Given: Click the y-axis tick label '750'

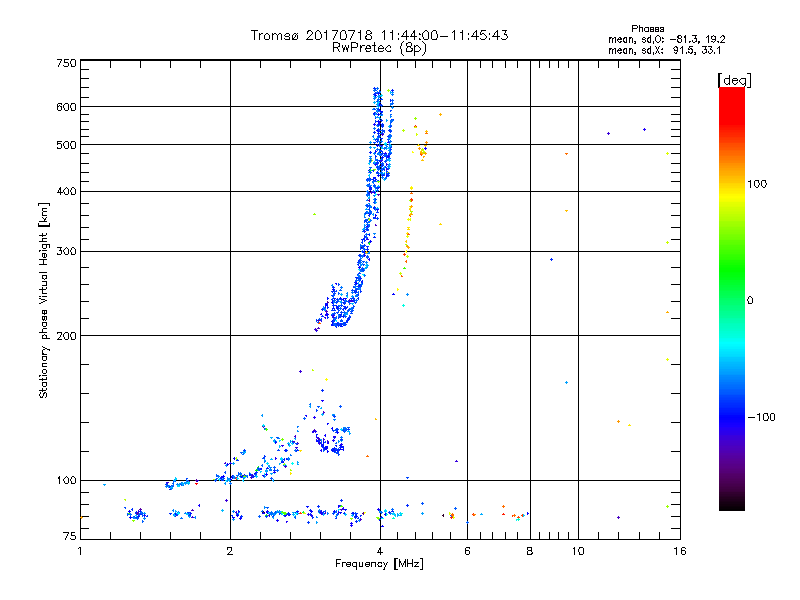Looking at the screenshot, I should 66,63.
